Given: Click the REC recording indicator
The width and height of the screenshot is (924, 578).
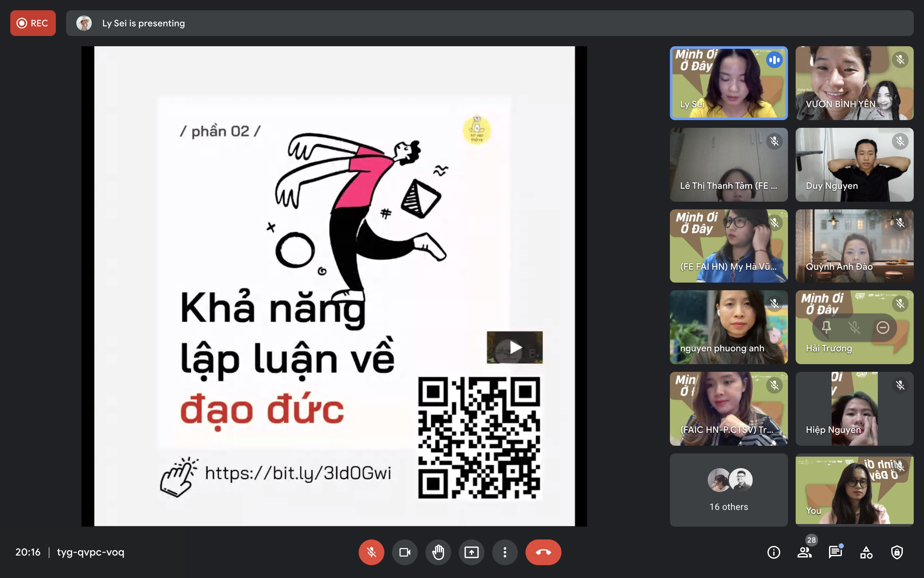Looking at the screenshot, I should [x=33, y=23].
